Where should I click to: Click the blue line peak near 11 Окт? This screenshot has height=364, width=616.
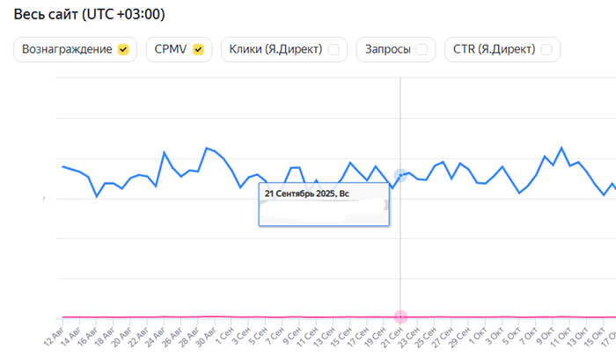point(561,148)
